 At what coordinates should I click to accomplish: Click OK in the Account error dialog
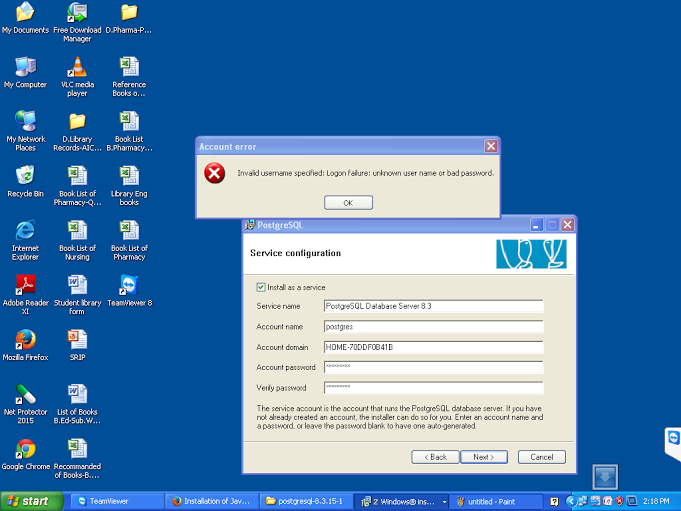pyautogui.click(x=348, y=203)
